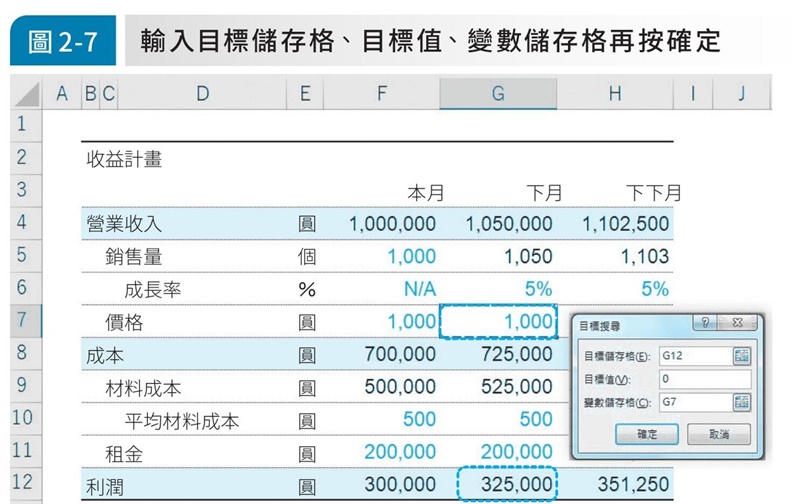Click the cost cell 700,000
792x504 pixels.
(400, 355)
